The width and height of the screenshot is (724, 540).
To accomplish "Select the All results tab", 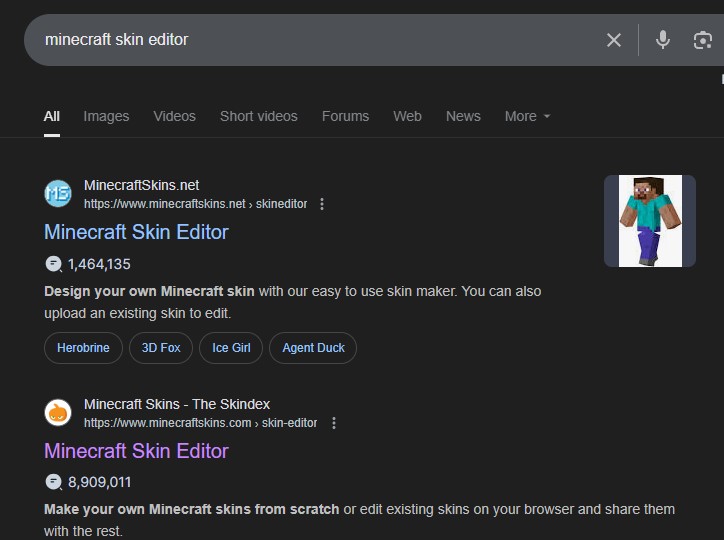I will [x=52, y=116].
